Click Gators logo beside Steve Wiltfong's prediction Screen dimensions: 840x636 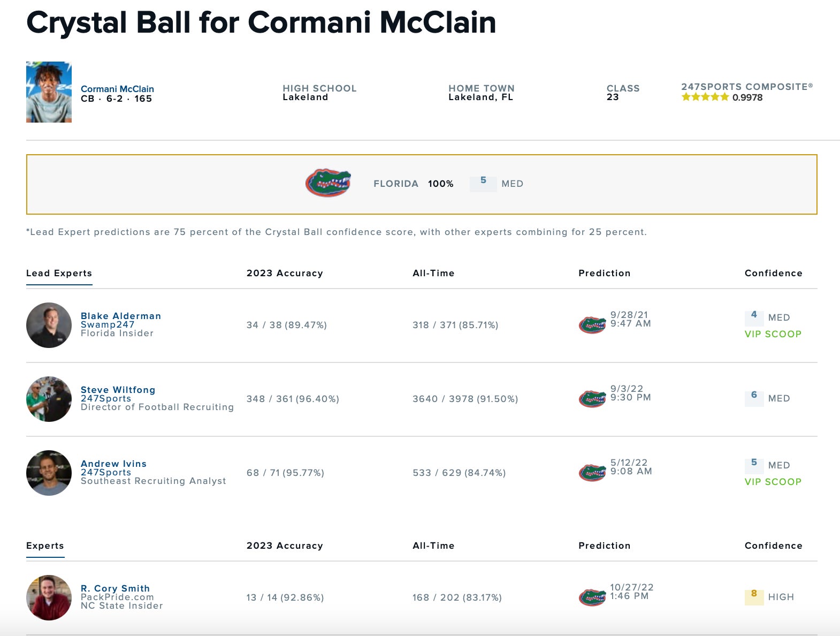coord(592,398)
